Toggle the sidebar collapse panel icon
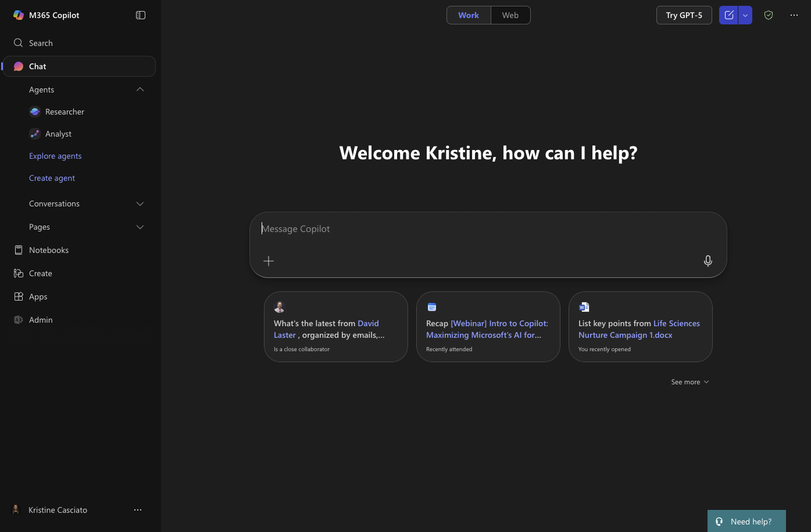Viewport: 811px width, 532px height. [x=141, y=15]
